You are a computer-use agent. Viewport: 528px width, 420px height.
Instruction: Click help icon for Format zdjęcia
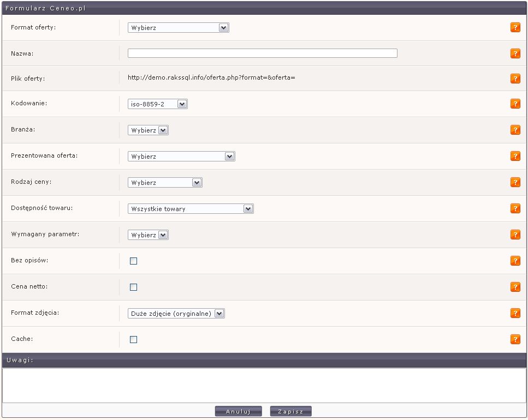(515, 313)
